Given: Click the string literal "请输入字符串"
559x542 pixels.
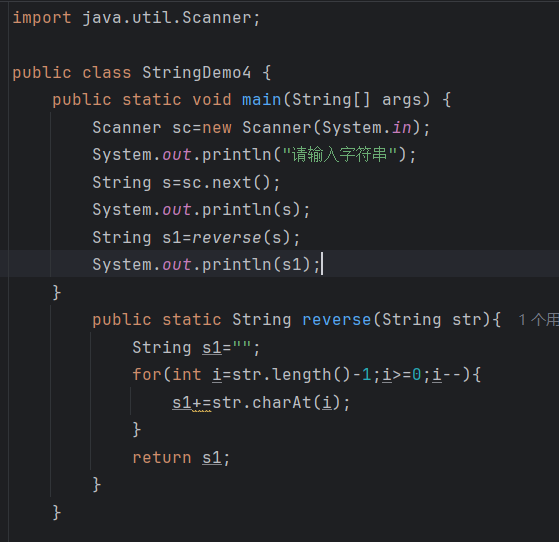Looking at the screenshot, I should coord(340,155).
